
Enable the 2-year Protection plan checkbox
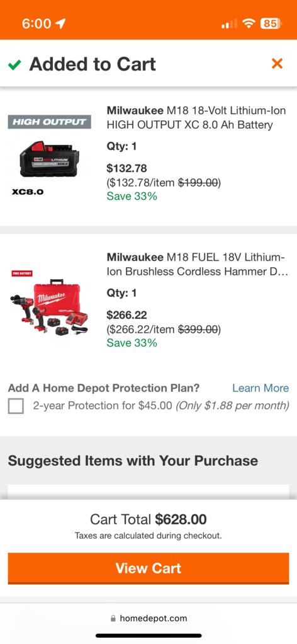[x=16, y=406]
